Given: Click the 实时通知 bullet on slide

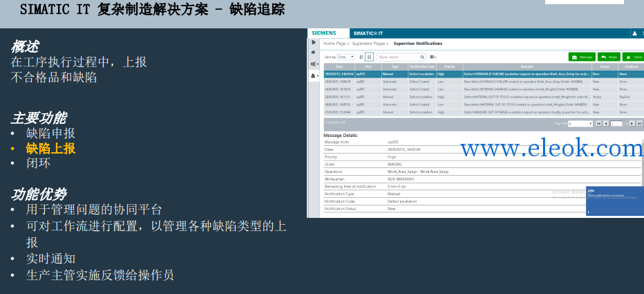Looking at the screenshot, I should pos(50,259).
